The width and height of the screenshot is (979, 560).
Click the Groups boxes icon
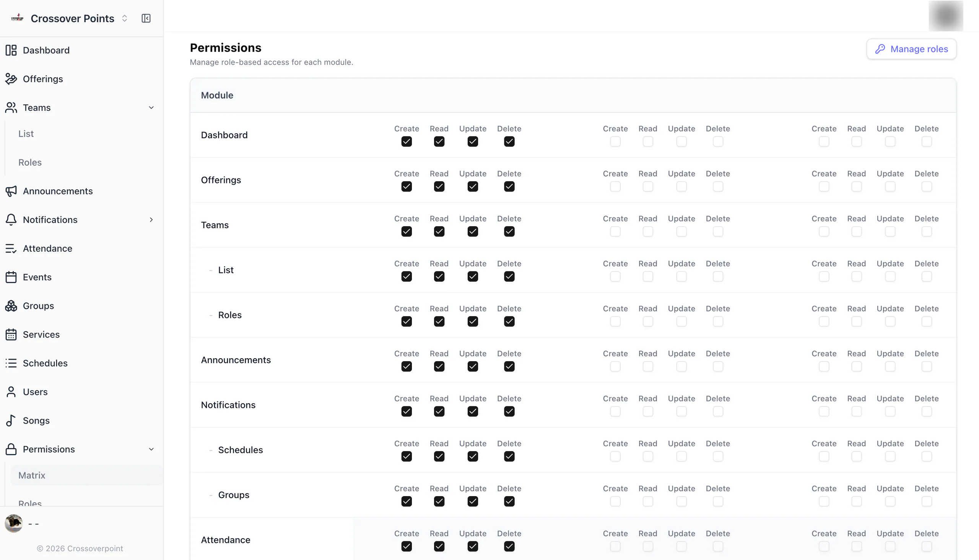point(11,306)
